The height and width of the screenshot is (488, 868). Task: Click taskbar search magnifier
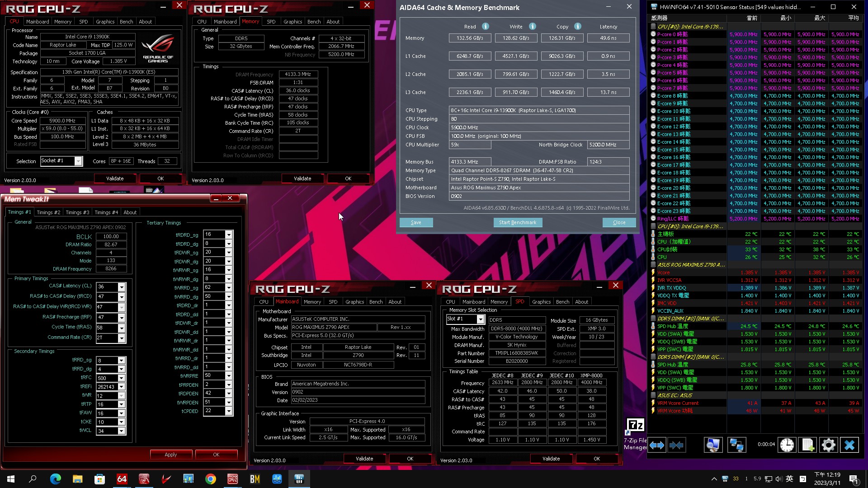point(33,479)
